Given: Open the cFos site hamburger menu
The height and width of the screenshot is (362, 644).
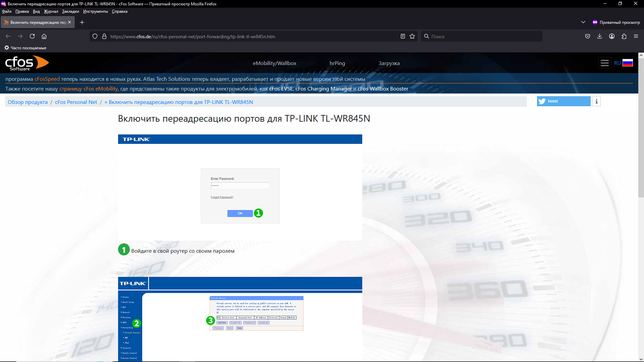Looking at the screenshot, I should (605, 63).
